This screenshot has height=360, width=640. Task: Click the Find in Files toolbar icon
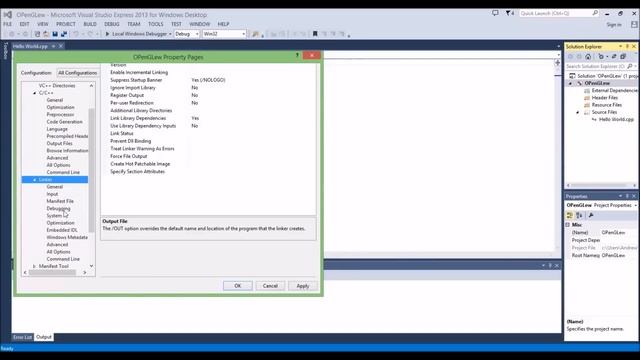point(256,34)
